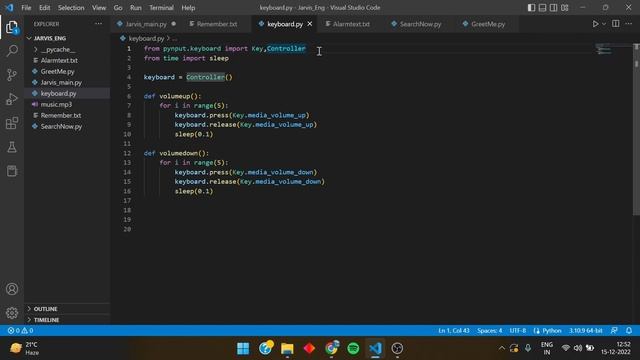Open the View menu
Image resolution: width=640 pixels, height=360 pixels.
[x=99, y=8]
